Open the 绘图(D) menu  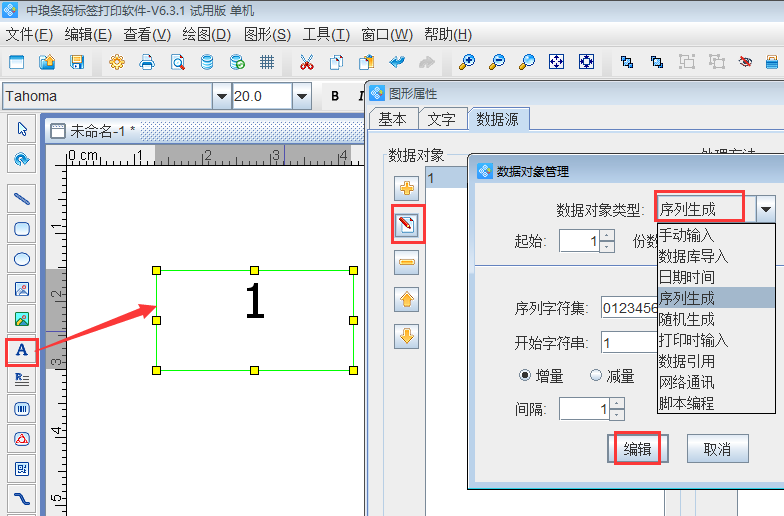click(207, 34)
